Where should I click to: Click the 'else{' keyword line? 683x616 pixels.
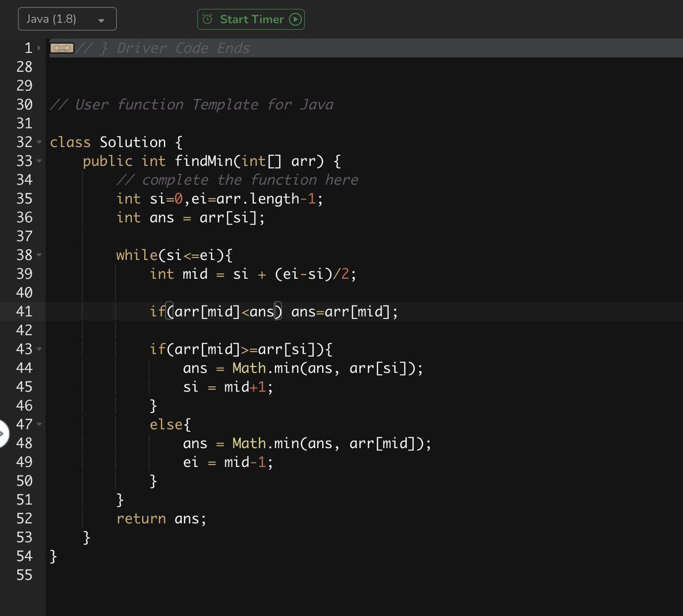click(x=170, y=424)
